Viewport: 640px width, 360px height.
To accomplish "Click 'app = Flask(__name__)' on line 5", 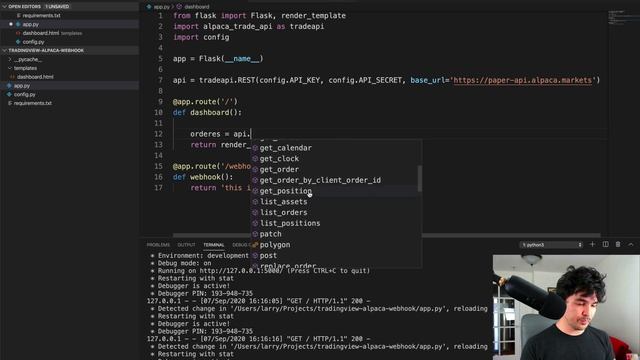I will (218, 59).
